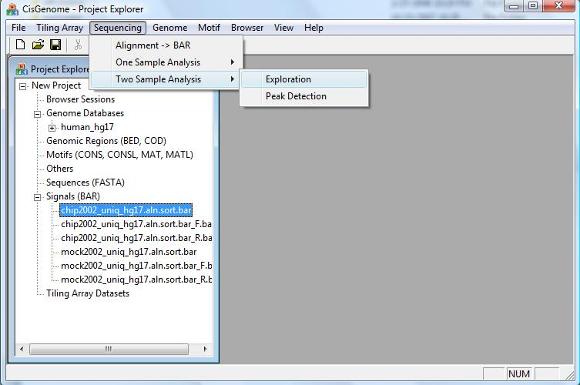Click the New document toolbar icon
580x385 pixels.
coord(21,44)
